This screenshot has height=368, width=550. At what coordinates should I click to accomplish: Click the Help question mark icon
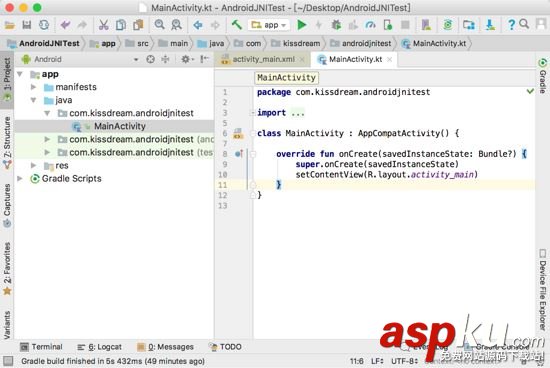(x=511, y=25)
